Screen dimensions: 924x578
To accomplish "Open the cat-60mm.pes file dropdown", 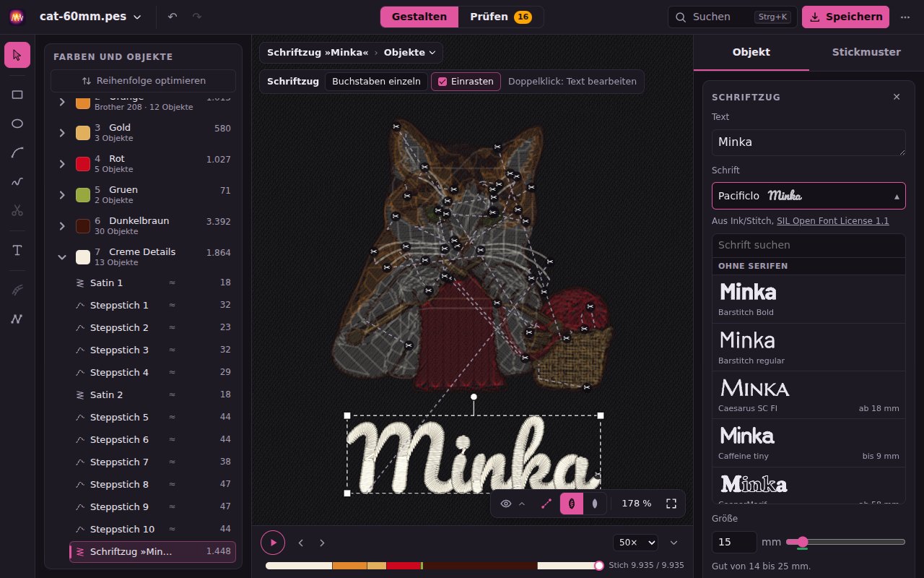I will point(90,17).
